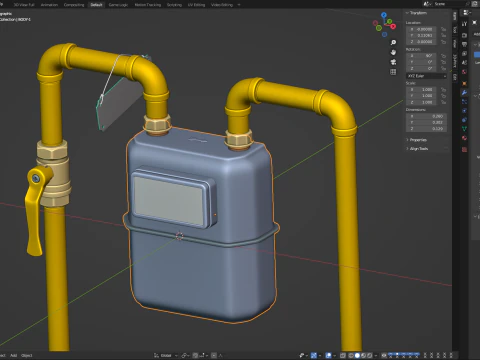Open the View Layer properties tab icon

[x=464, y=53]
